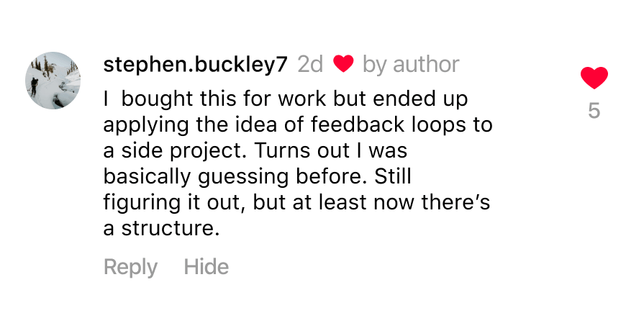Click the small red heart beside 'by author'
Viewport: 644px width, 313px height.
coord(343,64)
